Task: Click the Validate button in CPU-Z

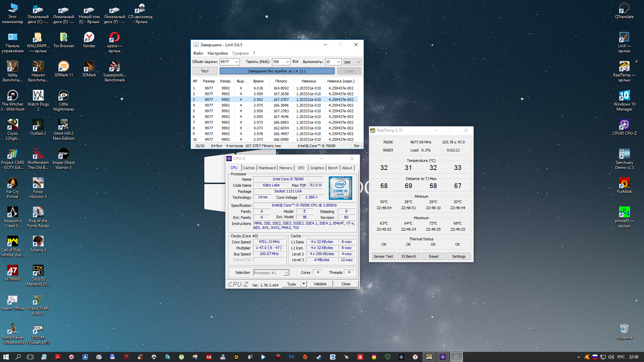Action: tap(320, 284)
